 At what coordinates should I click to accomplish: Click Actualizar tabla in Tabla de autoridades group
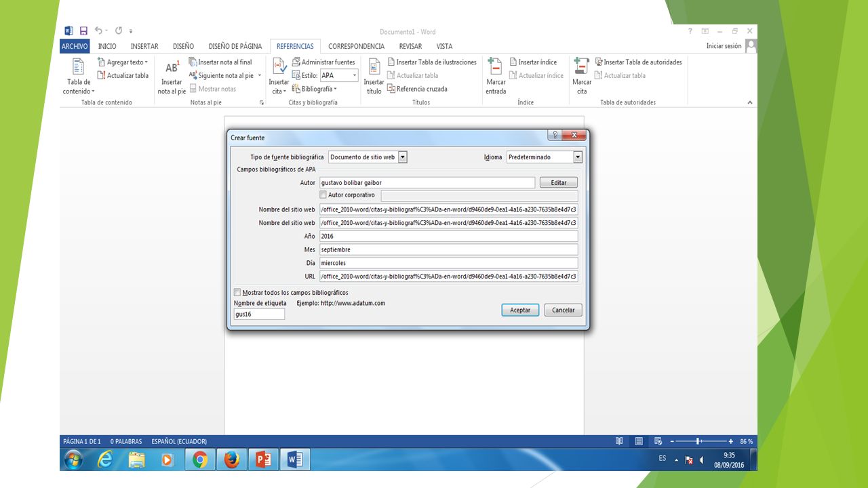click(x=620, y=75)
